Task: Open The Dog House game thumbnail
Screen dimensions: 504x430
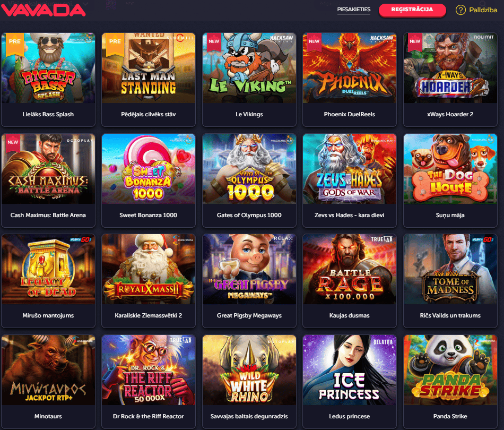Action: tap(450, 168)
